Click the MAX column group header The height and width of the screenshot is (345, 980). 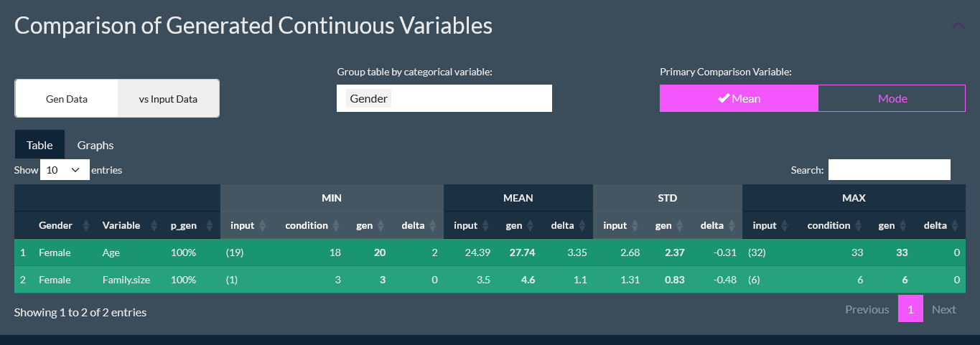(854, 198)
